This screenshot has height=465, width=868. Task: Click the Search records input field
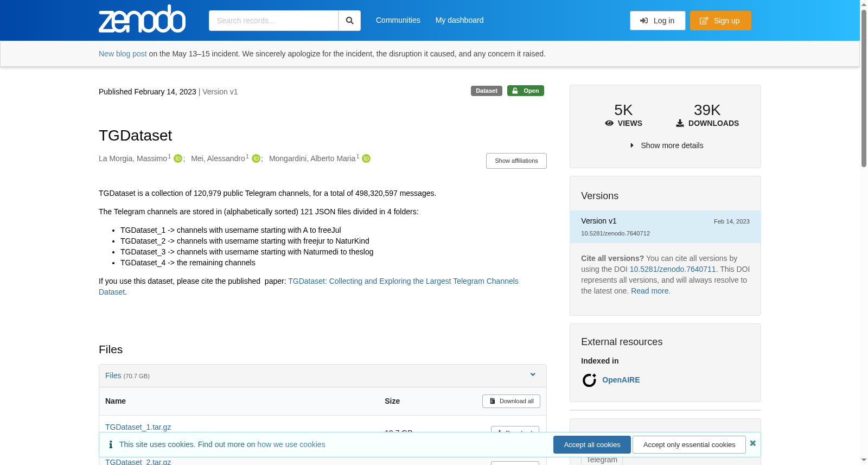point(273,21)
